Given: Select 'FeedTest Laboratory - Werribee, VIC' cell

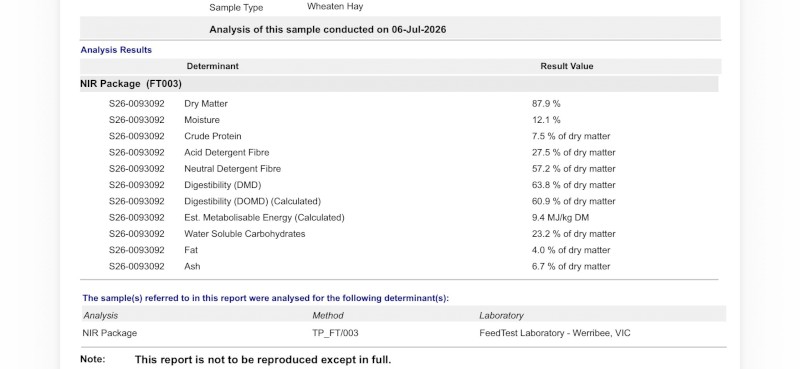Looking at the screenshot, I should [555, 333].
